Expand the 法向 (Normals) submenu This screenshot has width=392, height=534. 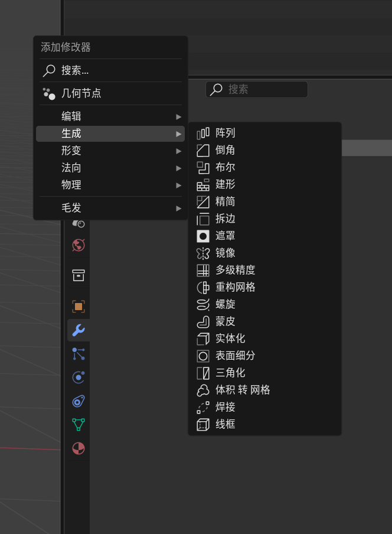[110, 168]
